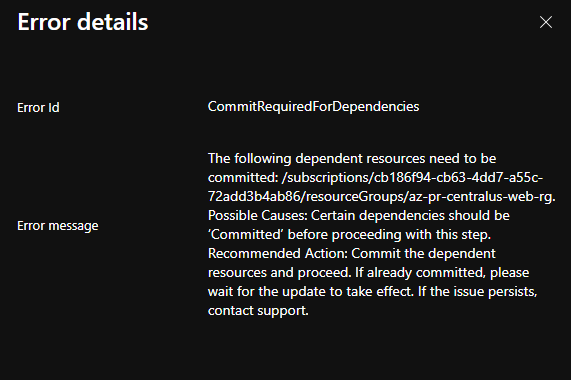Click resource group name az-pr-centralus-web-rg
Viewport: 571px width, 380px height.
point(482,197)
